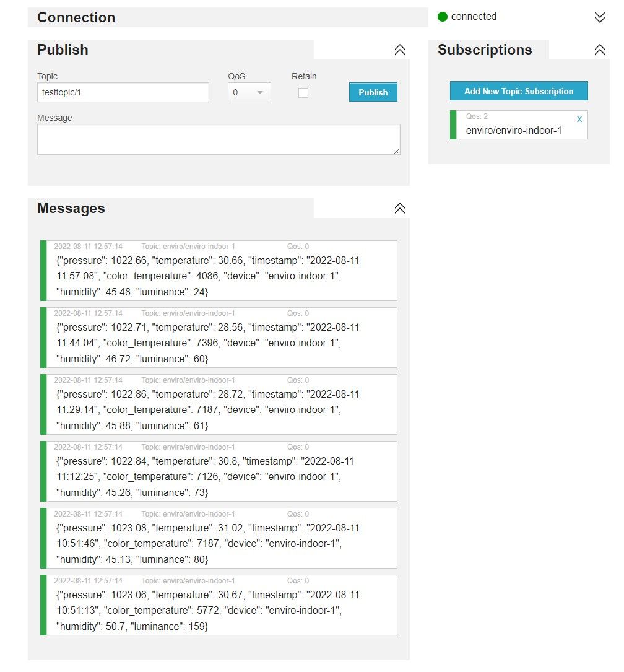Select the message with temperature 28.56

point(219,343)
